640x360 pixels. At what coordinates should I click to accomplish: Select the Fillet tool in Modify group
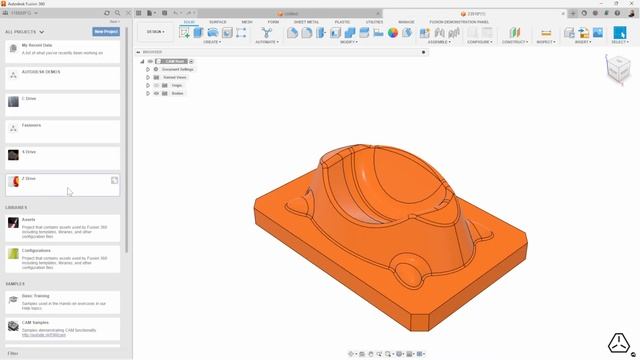[307, 33]
